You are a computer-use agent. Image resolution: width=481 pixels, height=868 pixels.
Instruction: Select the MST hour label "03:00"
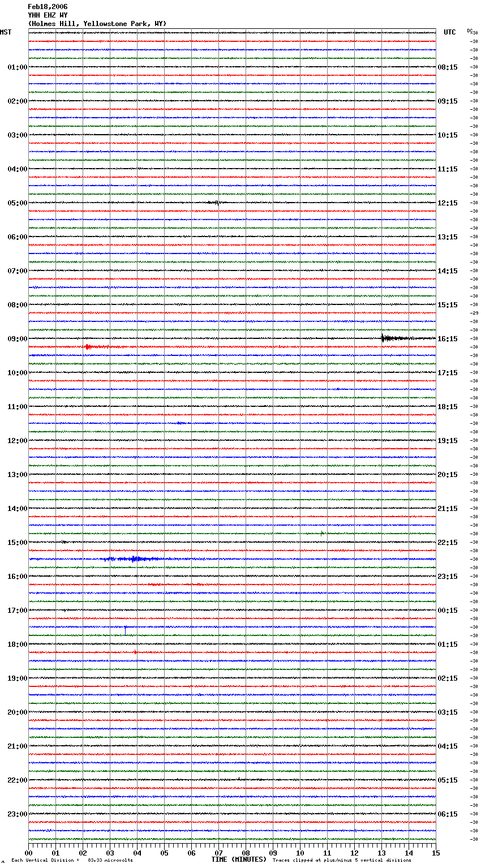pos(18,135)
